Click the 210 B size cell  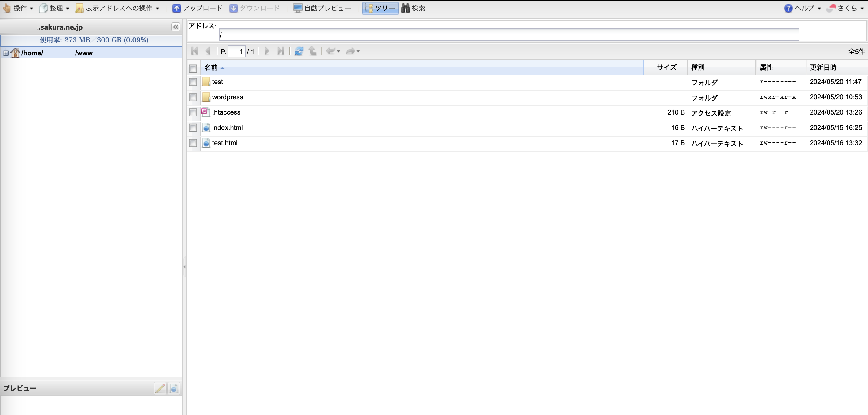(x=676, y=112)
